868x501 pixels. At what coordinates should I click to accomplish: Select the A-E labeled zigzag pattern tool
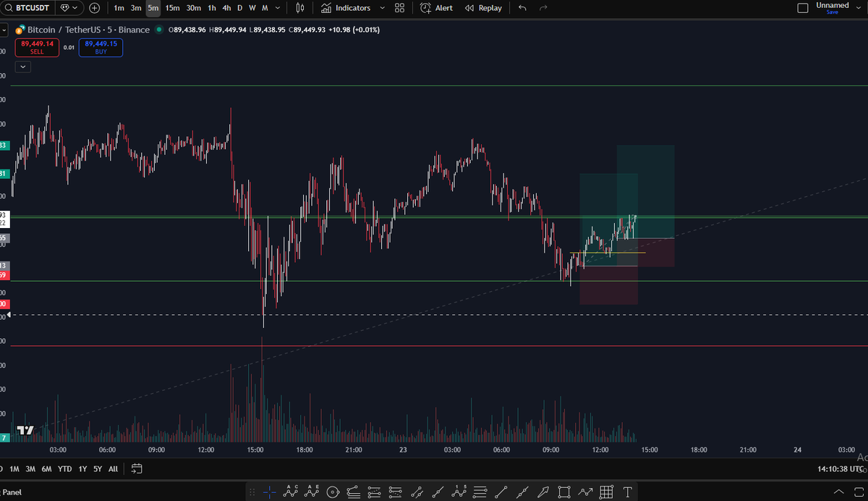312,492
